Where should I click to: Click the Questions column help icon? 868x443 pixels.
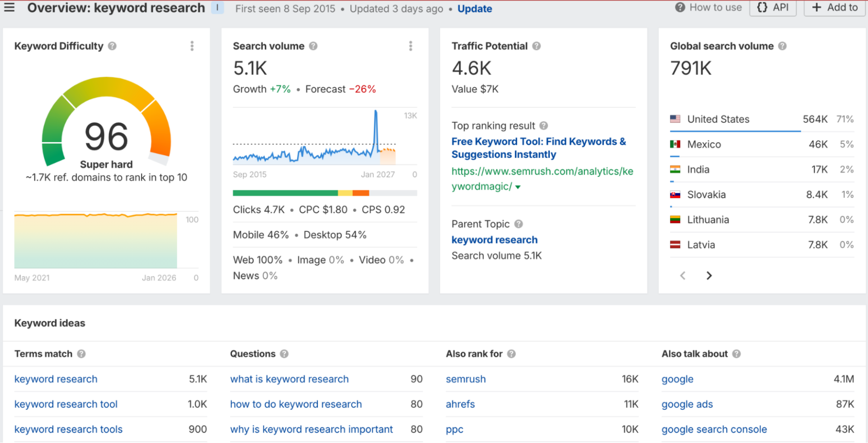coord(284,354)
